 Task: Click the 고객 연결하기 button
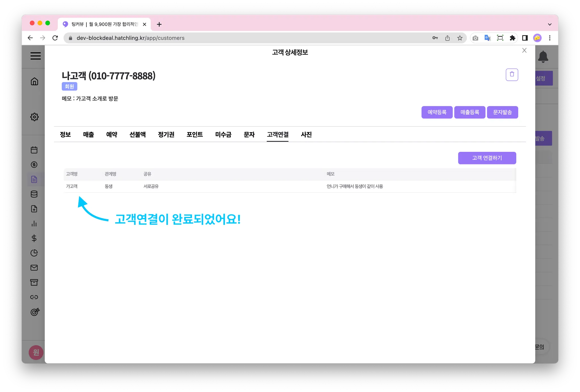click(x=487, y=158)
